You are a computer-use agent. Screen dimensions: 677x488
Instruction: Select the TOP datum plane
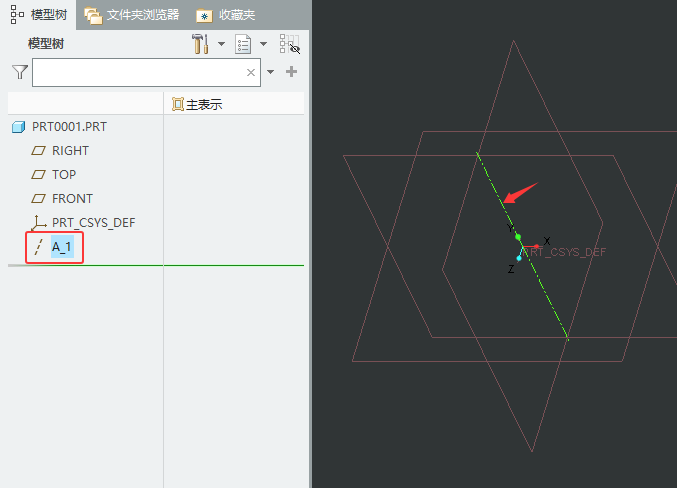click(x=64, y=174)
